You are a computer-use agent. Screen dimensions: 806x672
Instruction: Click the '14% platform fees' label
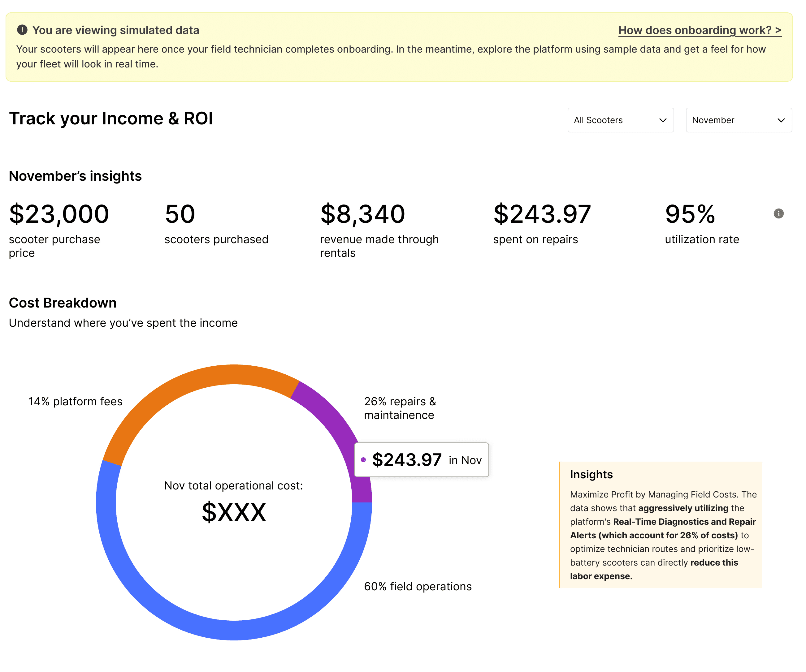[x=75, y=401]
